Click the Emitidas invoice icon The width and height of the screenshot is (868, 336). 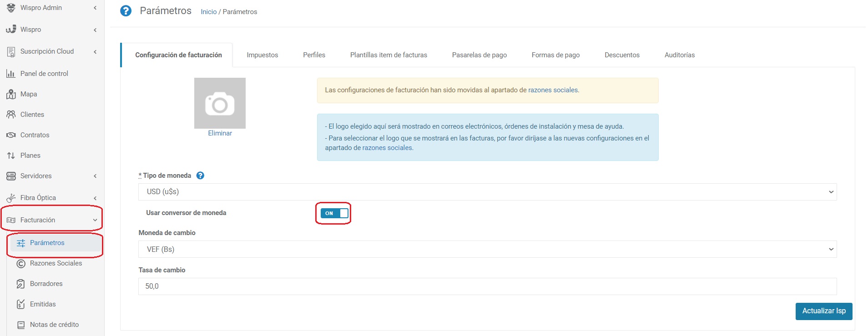point(21,304)
